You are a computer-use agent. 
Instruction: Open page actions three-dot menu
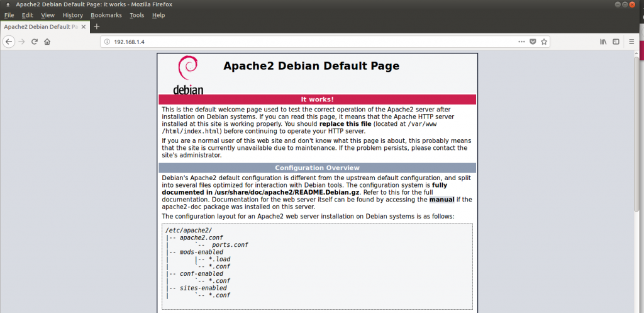(x=521, y=42)
